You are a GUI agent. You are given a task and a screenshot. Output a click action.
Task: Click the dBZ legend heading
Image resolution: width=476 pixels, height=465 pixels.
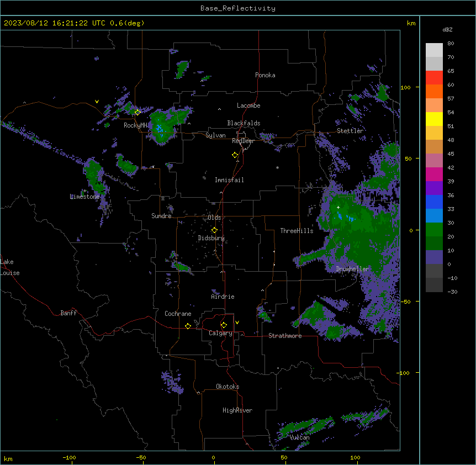pos(447,30)
